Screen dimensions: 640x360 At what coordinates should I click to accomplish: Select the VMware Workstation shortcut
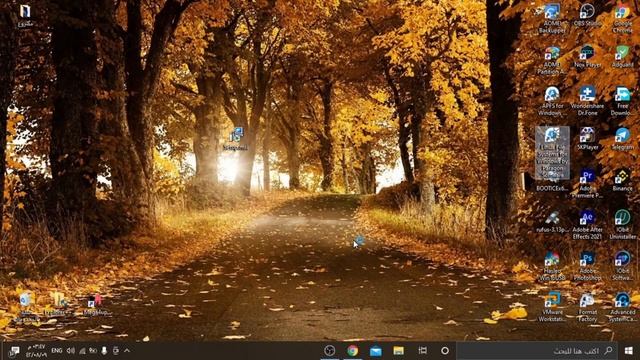[552, 307]
